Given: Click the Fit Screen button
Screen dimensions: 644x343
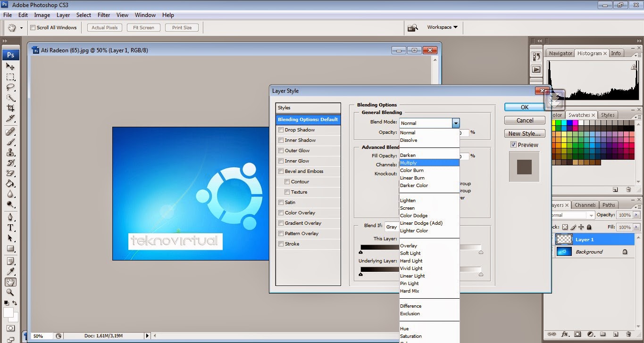Looking at the screenshot, I should pyautogui.click(x=143, y=28).
